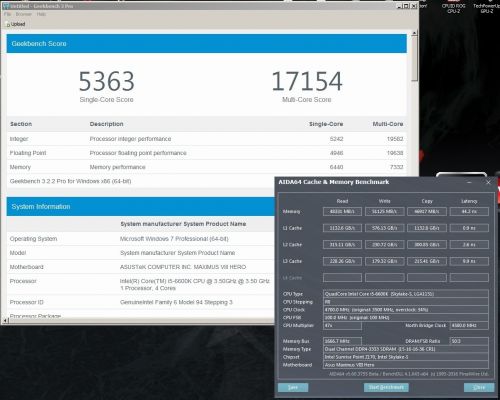This screenshot has height=400, width=500.
Task: Click the Memory Latency field in AIDA64
Action: pyautogui.click(x=469, y=212)
